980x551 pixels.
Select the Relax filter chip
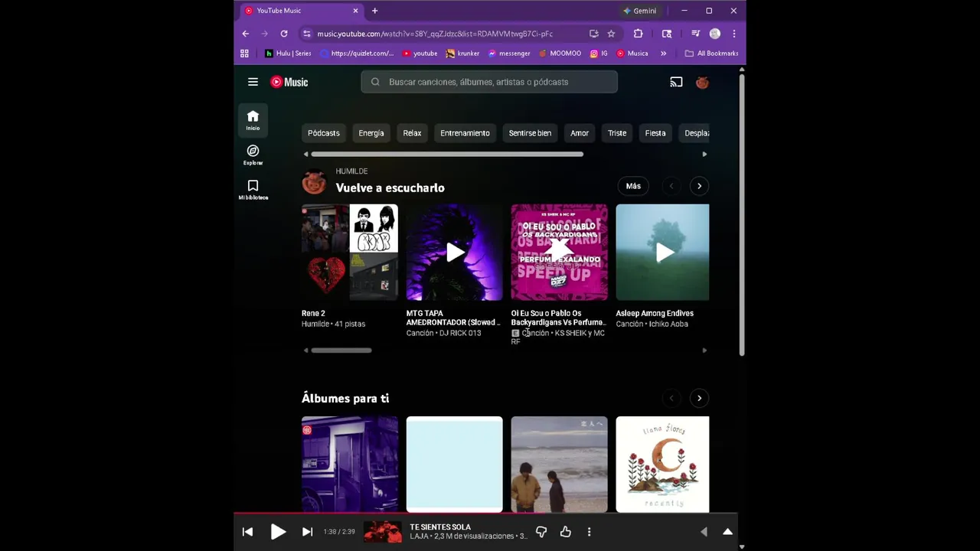[412, 133]
